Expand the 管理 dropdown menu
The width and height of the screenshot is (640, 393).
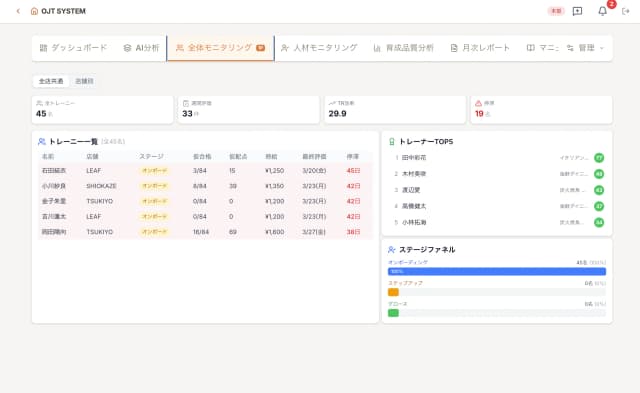click(x=585, y=48)
